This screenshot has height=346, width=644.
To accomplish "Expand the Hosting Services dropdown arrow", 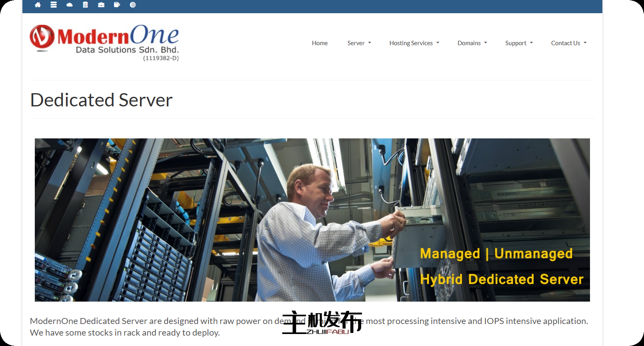I will coord(438,43).
